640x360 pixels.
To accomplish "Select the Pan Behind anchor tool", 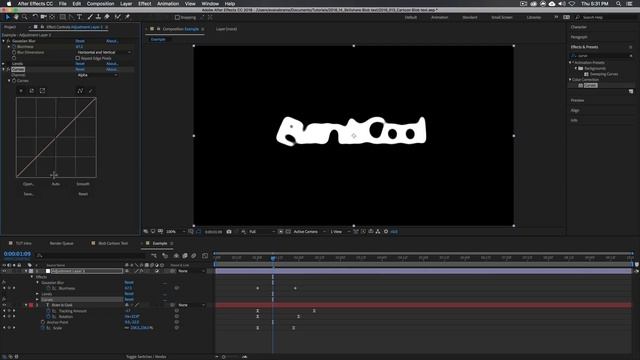I will pos(52,17).
